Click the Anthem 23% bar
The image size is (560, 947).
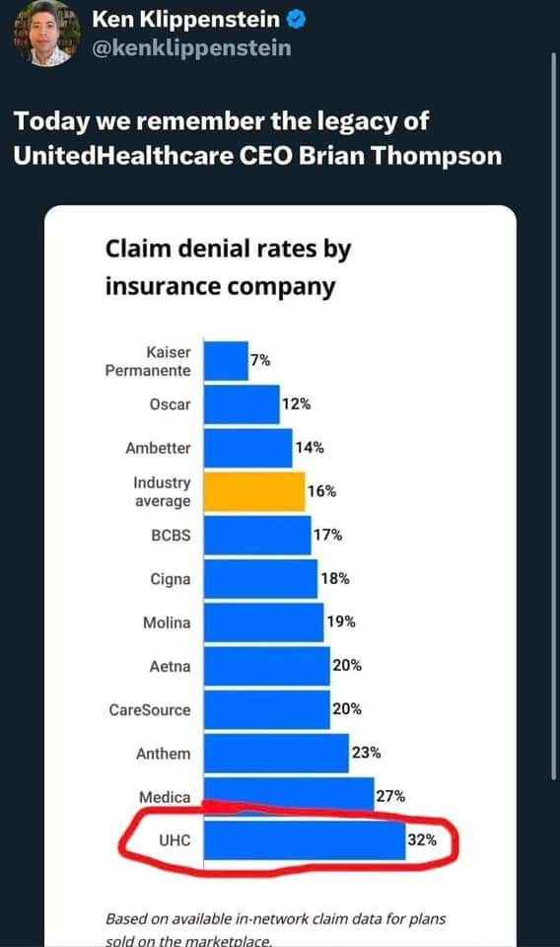(276, 753)
